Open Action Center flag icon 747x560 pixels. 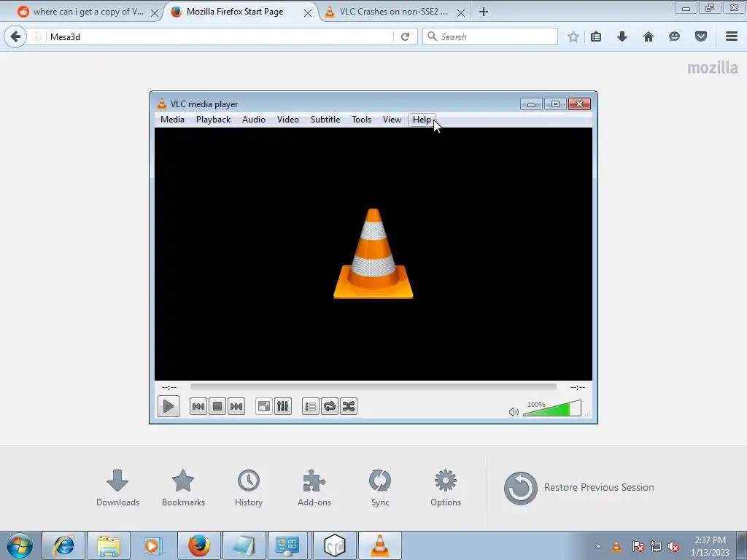pos(638,547)
